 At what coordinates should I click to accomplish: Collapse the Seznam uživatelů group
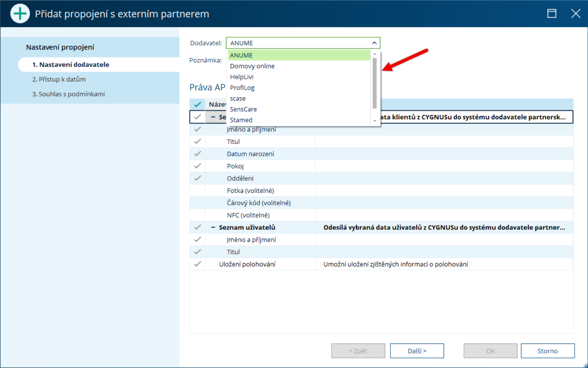click(213, 227)
